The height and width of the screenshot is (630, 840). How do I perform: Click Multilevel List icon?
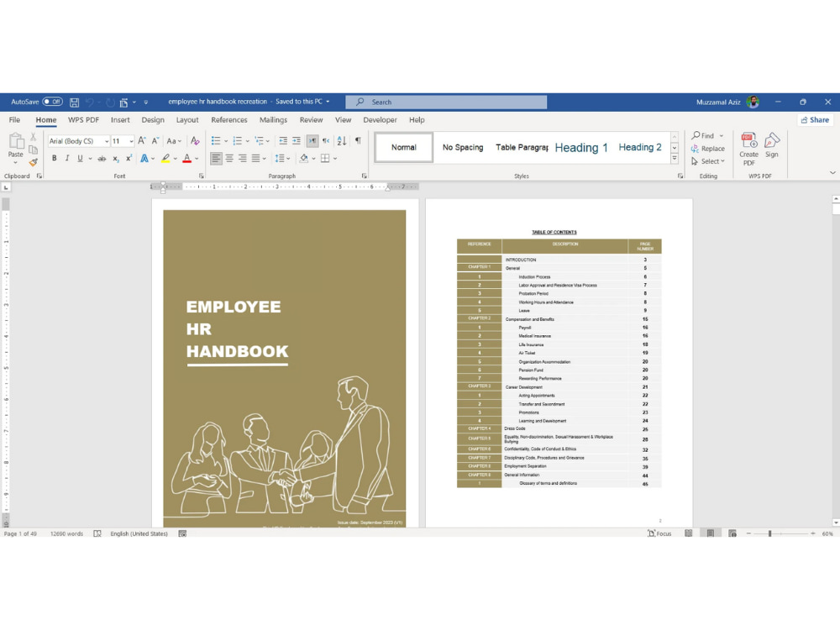260,141
